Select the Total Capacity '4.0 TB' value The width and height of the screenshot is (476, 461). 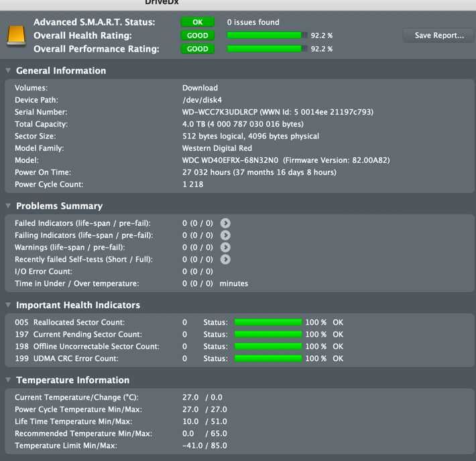(194, 124)
